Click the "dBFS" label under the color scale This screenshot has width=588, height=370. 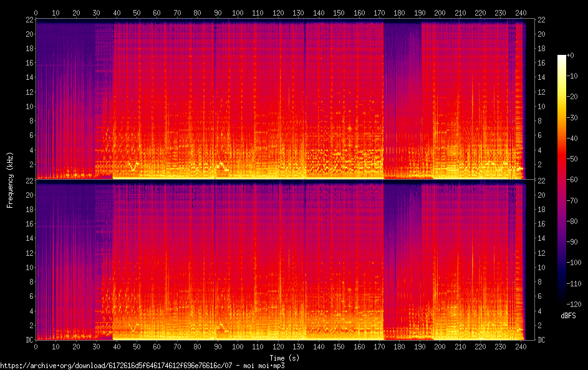coord(568,316)
